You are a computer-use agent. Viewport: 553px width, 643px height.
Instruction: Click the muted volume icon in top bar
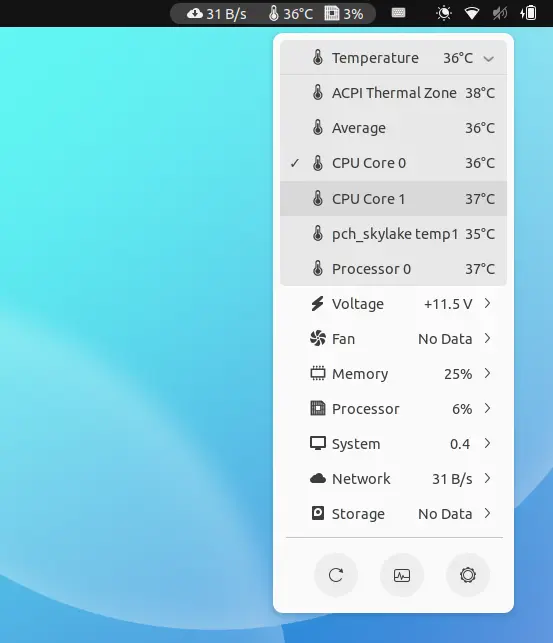[x=500, y=13]
